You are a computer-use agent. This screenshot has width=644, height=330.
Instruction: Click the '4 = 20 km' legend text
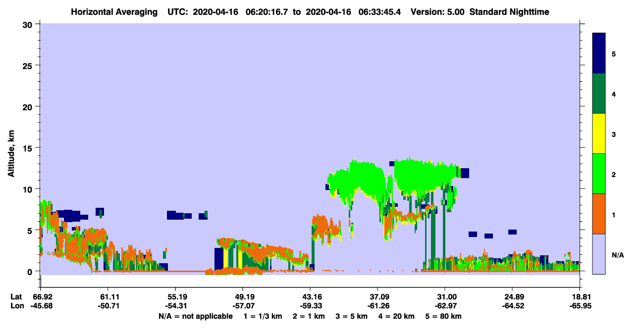tap(396, 316)
